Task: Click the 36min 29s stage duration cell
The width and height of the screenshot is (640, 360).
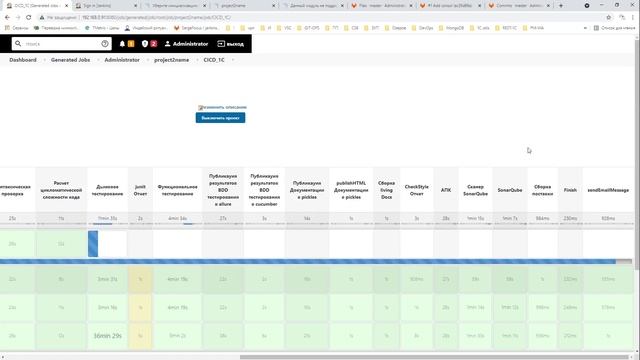Action: coord(107,336)
